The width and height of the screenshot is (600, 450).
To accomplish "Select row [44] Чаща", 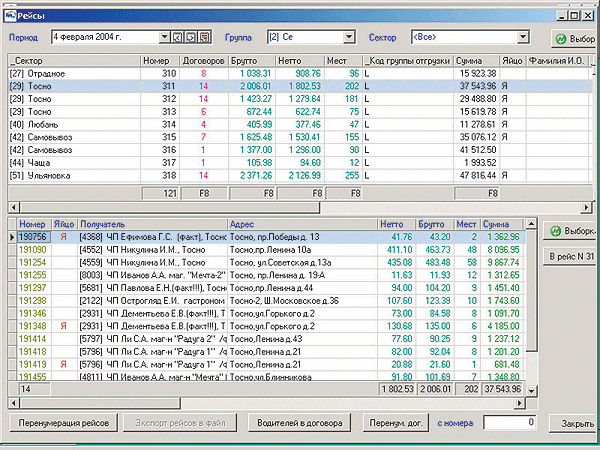I will (x=298, y=163).
